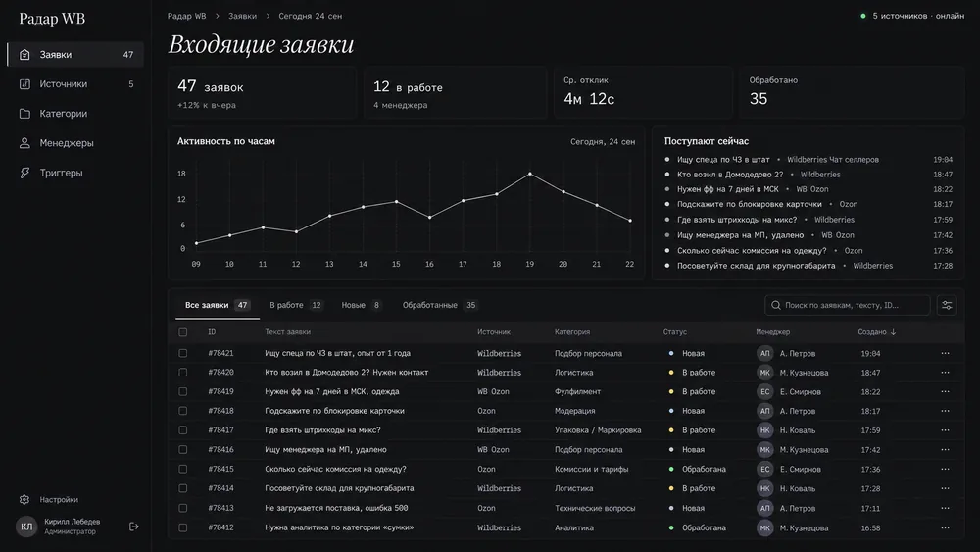
Task: Click the Радар WB logo
Action: tap(52, 19)
